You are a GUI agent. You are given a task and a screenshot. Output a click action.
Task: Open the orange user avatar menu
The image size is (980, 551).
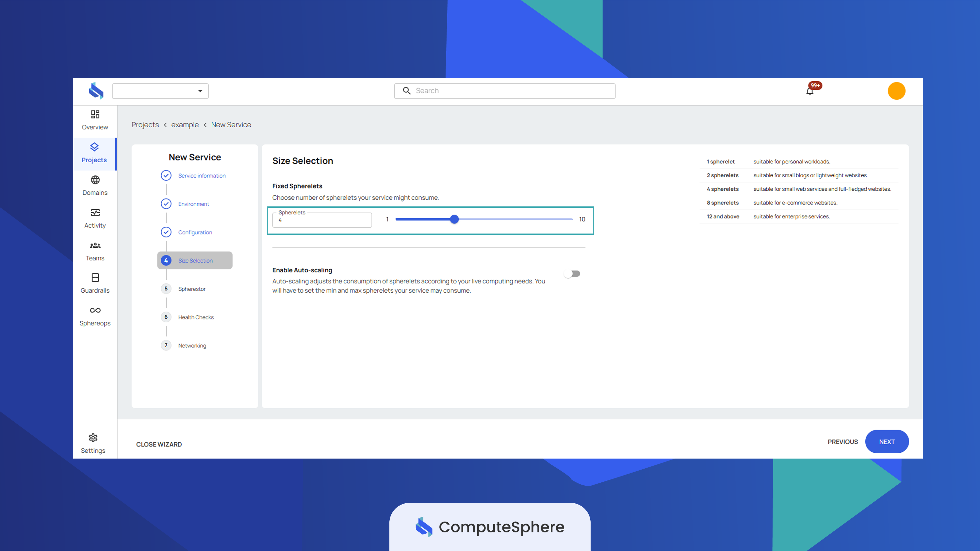pos(896,91)
